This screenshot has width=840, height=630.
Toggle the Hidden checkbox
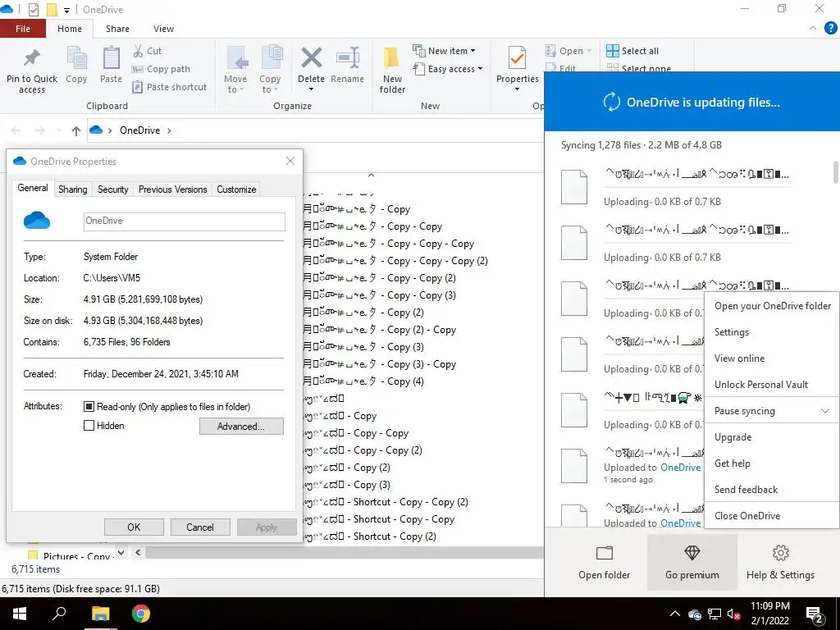(89, 426)
